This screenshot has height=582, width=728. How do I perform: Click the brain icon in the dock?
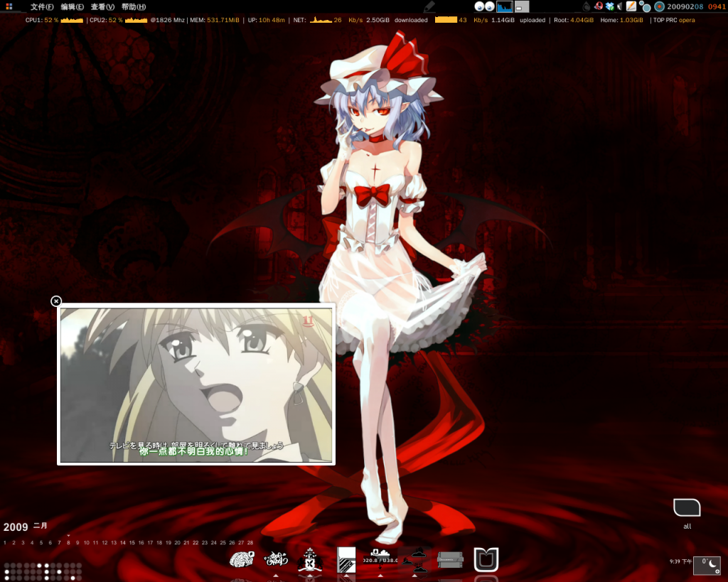coord(242,559)
